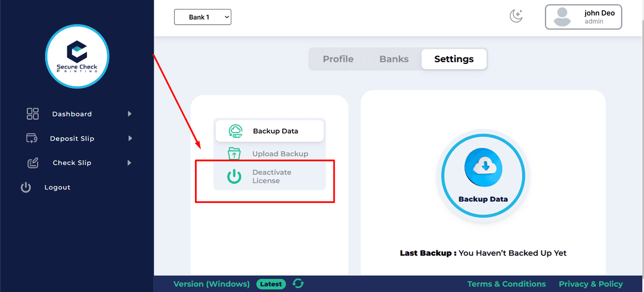This screenshot has height=292, width=644.
Task: Click the green Deactivate License power icon
Action: pyautogui.click(x=234, y=177)
